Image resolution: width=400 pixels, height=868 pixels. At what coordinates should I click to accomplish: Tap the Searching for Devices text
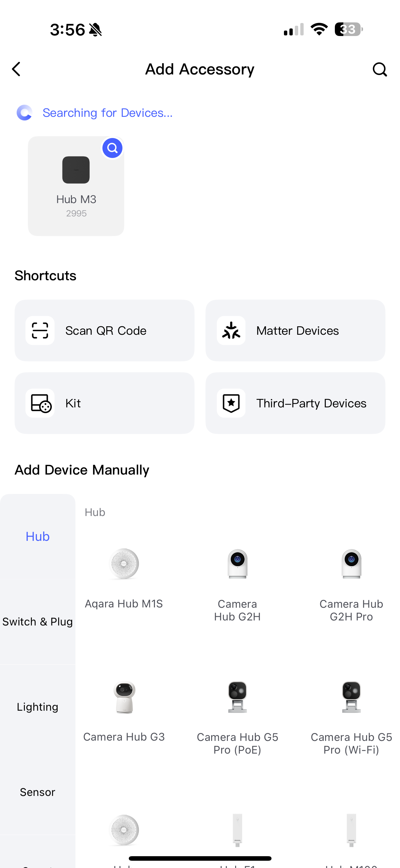[x=108, y=113]
